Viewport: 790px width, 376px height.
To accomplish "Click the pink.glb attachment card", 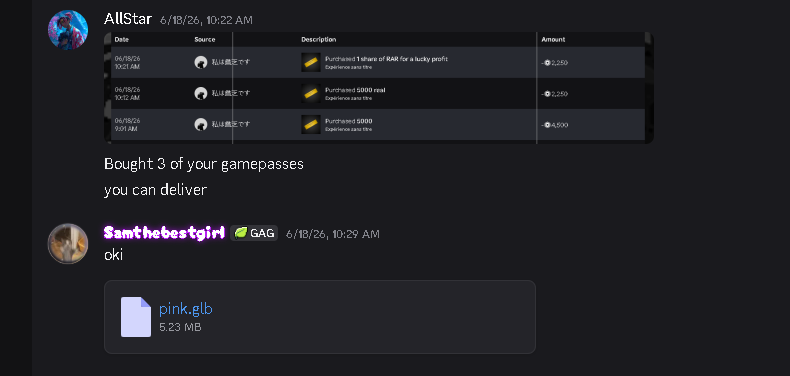I will pyautogui.click(x=320, y=317).
